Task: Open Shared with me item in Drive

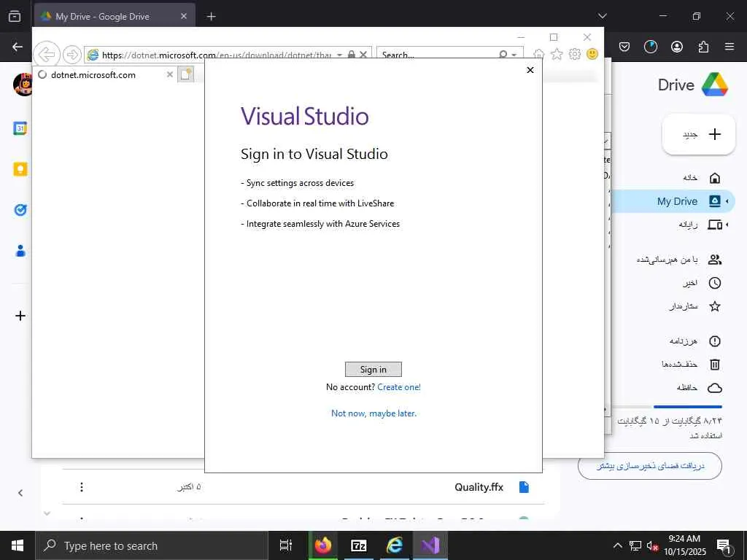Action: click(679, 260)
